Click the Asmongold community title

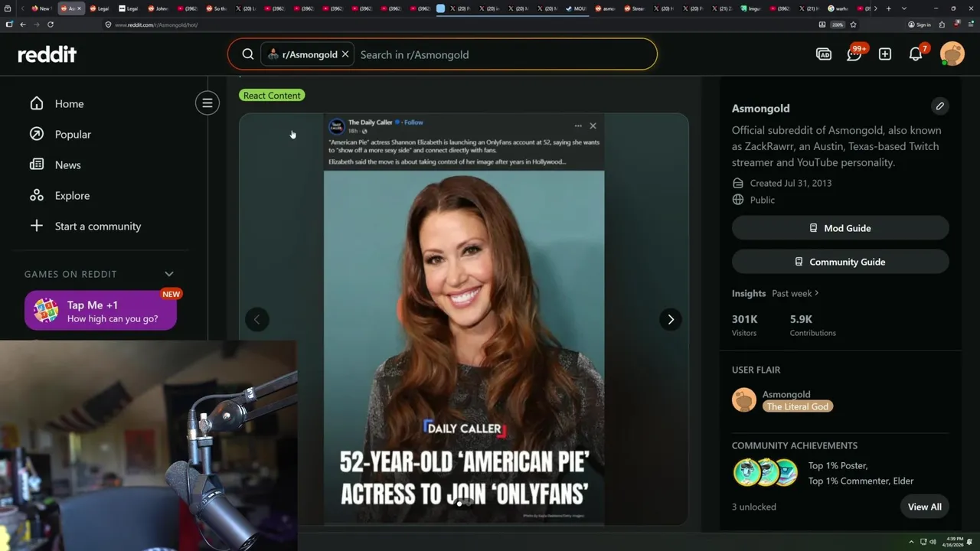coord(760,108)
